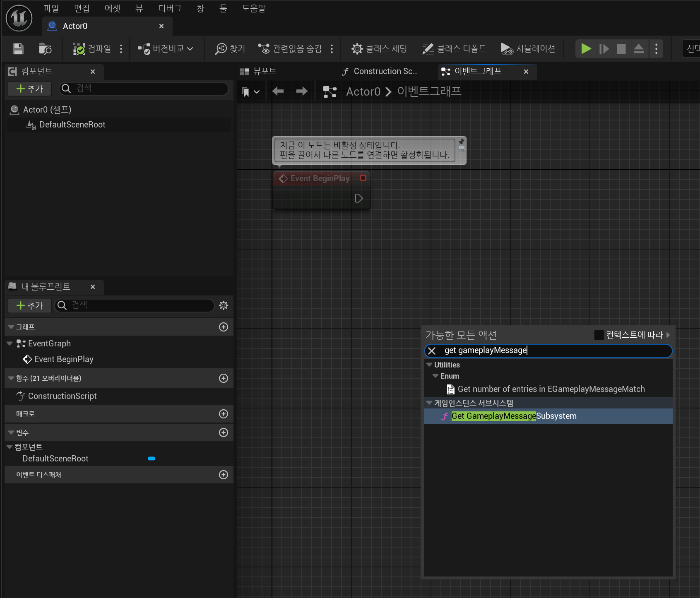The image size is (700, 598).
Task: Select Get GameplayMessageSubsystem from results
Action: [x=513, y=416]
